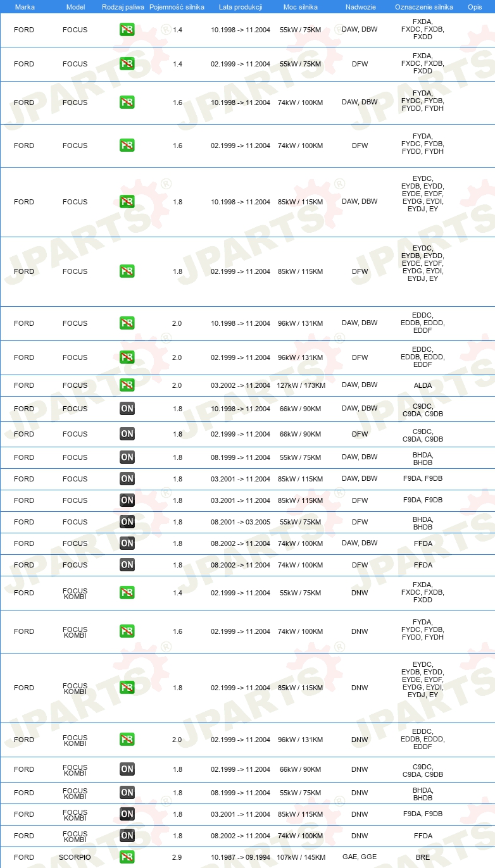This screenshot has width=495, height=868.
Task: Click the Opis column header
Action: click(x=475, y=7)
